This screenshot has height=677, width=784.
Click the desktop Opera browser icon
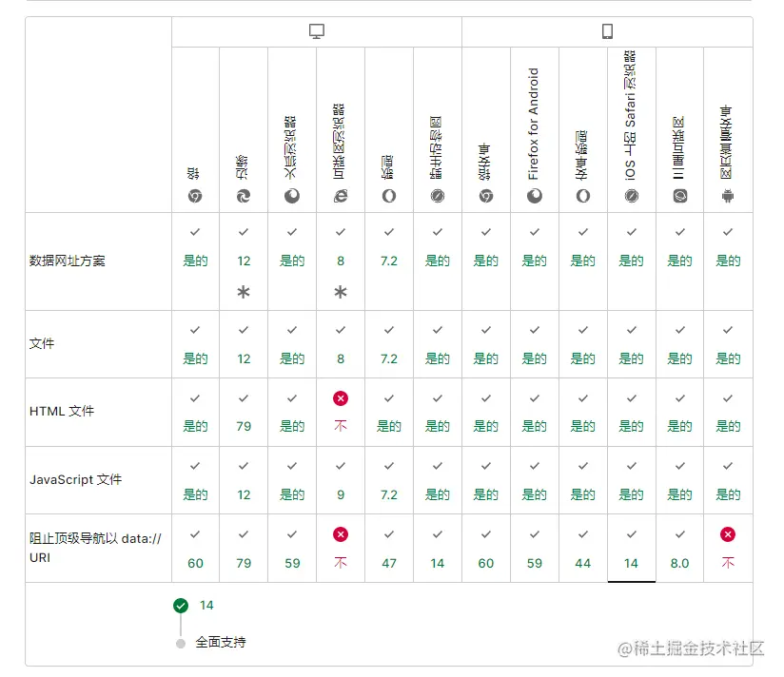[x=389, y=196]
